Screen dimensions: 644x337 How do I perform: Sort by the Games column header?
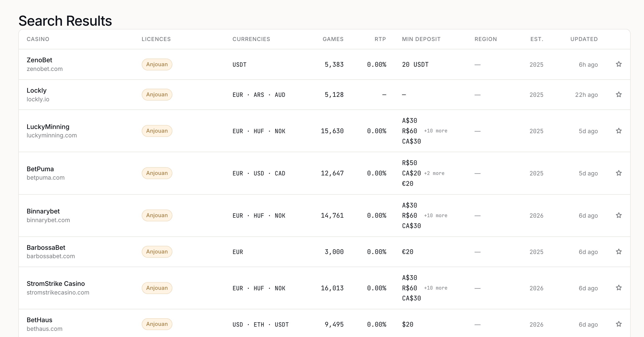pyautogui.click(x=333, y=39)
